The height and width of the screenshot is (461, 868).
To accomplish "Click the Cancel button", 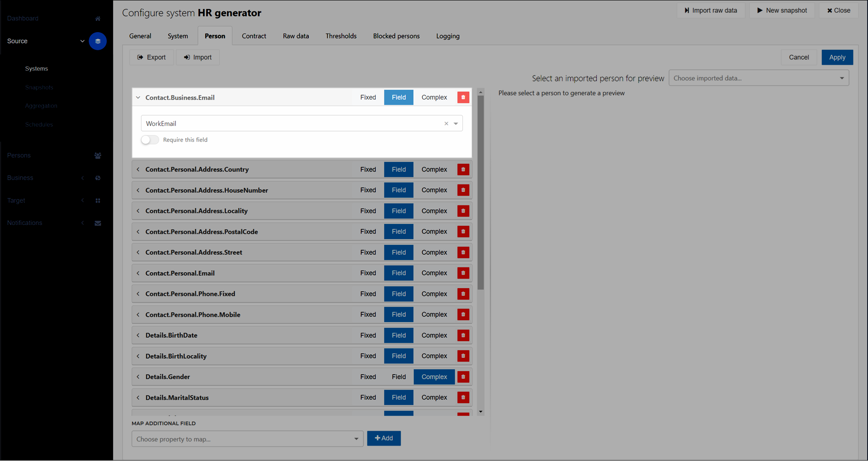I will click(799, 57).
